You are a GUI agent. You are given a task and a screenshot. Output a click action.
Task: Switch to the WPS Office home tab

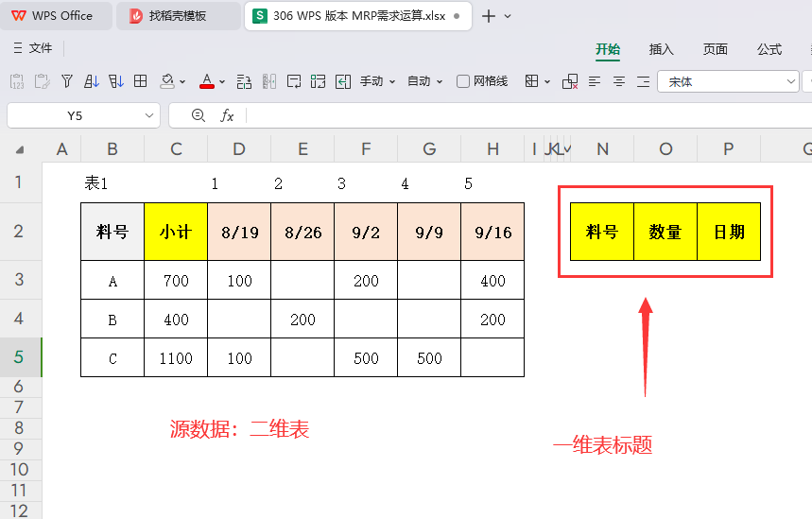(x=56, y=16)
